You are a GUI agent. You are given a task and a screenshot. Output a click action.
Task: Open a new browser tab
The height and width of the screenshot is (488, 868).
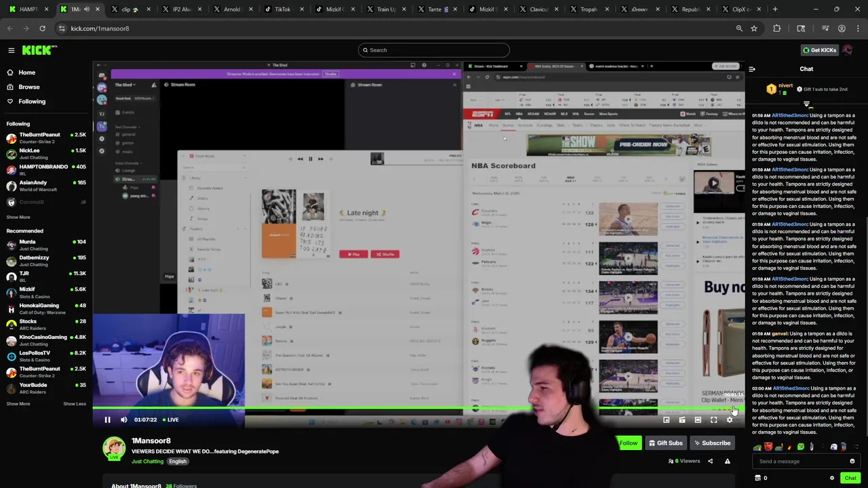pos(775,9)
